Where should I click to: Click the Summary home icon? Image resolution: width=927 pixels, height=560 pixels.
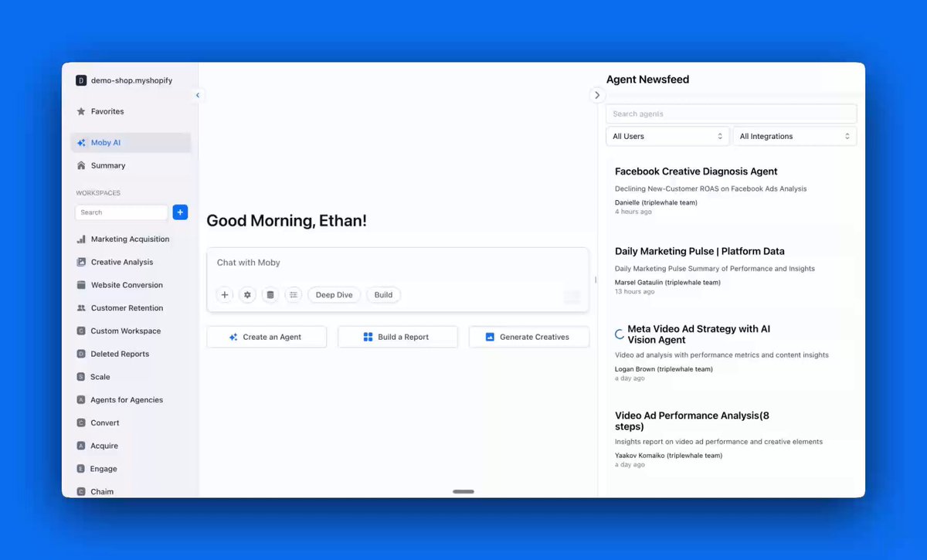(81, 165)
